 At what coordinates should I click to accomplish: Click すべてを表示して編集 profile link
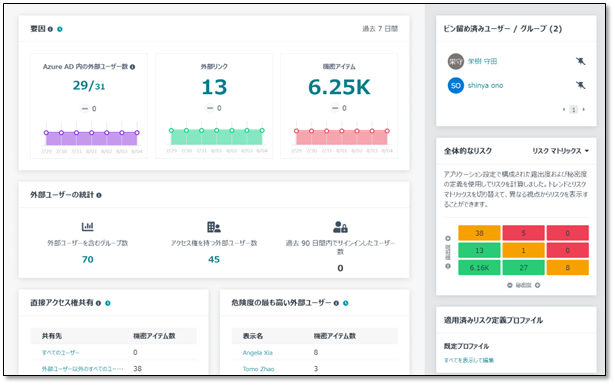pyautogui.click(x=469, y=360)
